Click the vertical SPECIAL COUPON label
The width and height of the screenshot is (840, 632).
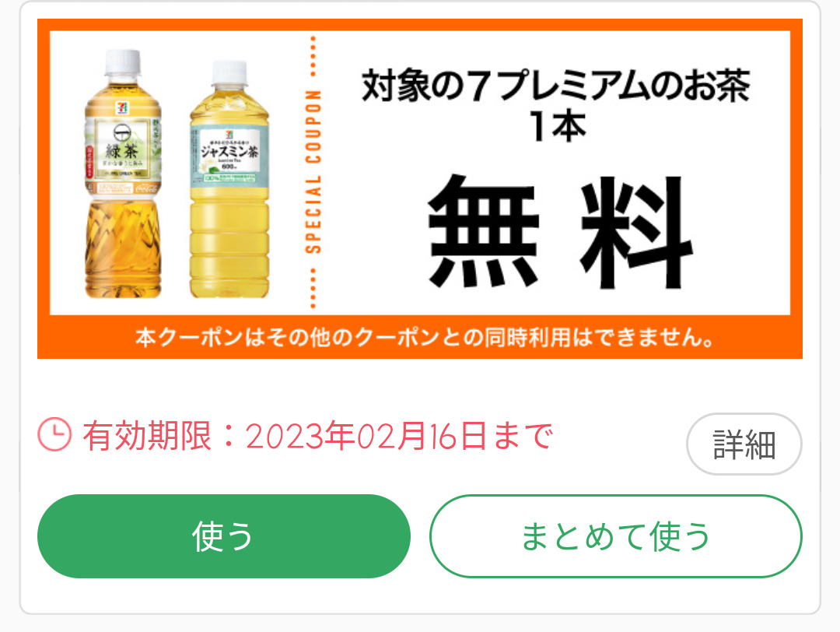(313, 171)
